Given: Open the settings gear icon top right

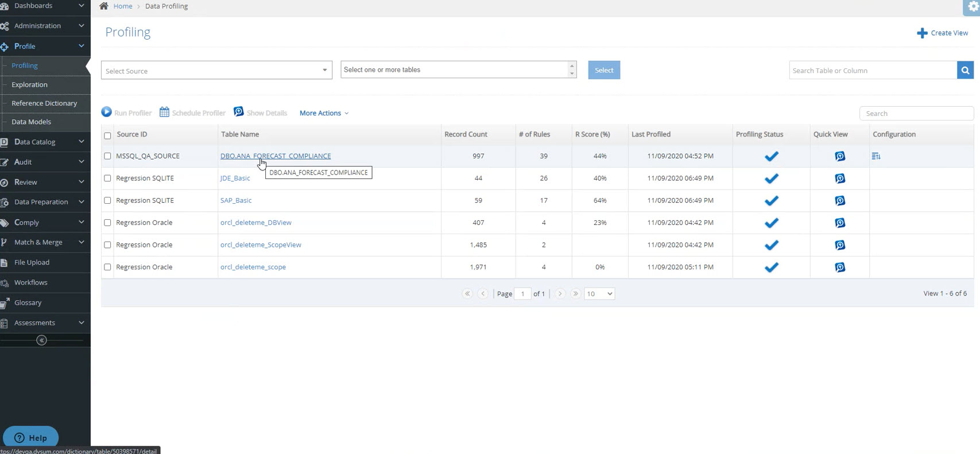Looking at the screenshot, I should coord(973,7).
